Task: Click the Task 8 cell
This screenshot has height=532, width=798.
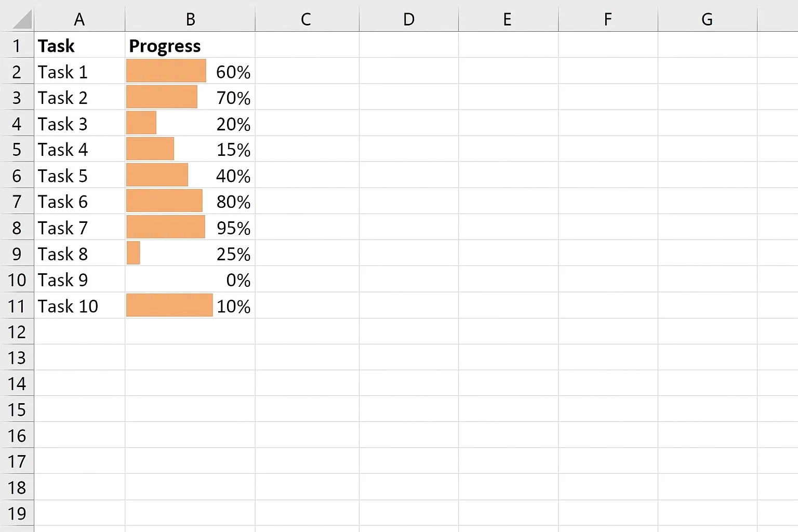Action: pos(79,254)
